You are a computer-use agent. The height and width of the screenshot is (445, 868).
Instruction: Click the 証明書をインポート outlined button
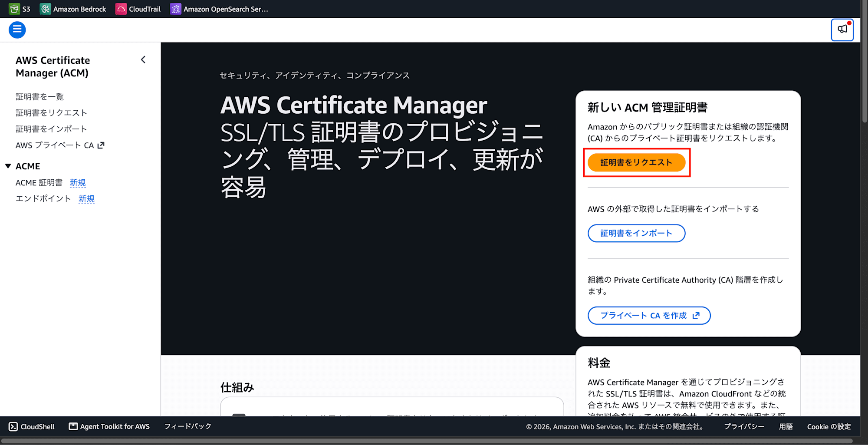(x=636, y=233)
